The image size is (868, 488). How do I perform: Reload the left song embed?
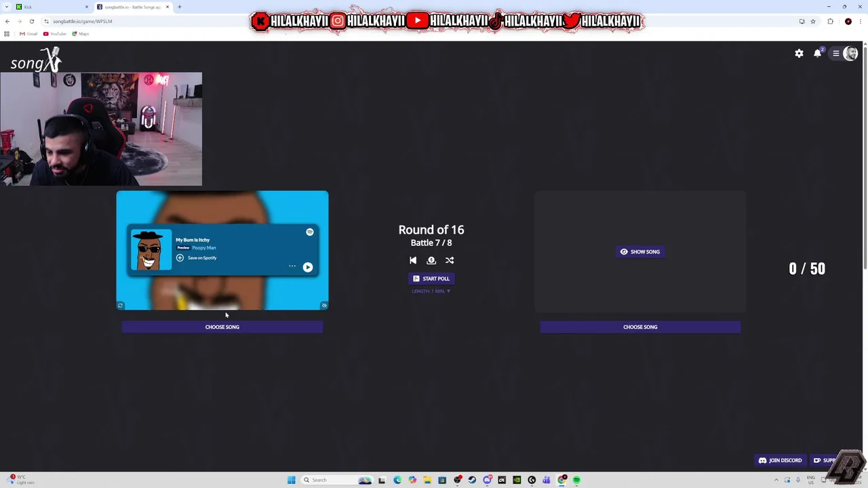(120, 306)
